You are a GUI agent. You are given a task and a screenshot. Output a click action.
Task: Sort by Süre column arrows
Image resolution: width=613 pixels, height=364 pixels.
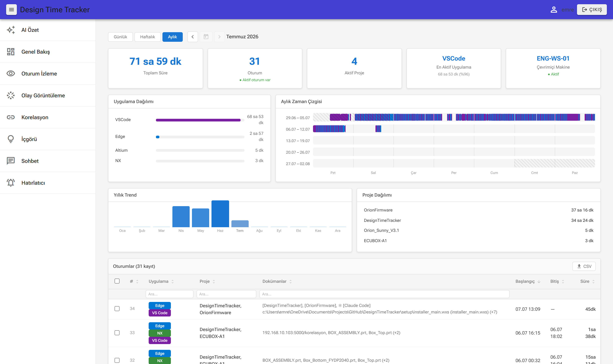(593, 282)
